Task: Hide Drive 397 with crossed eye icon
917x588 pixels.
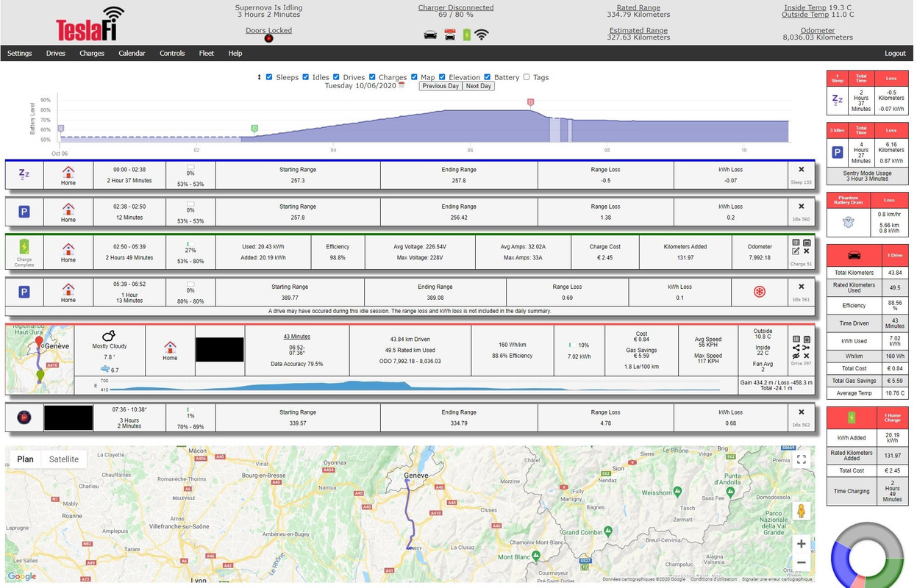Action: click(796, 356)
